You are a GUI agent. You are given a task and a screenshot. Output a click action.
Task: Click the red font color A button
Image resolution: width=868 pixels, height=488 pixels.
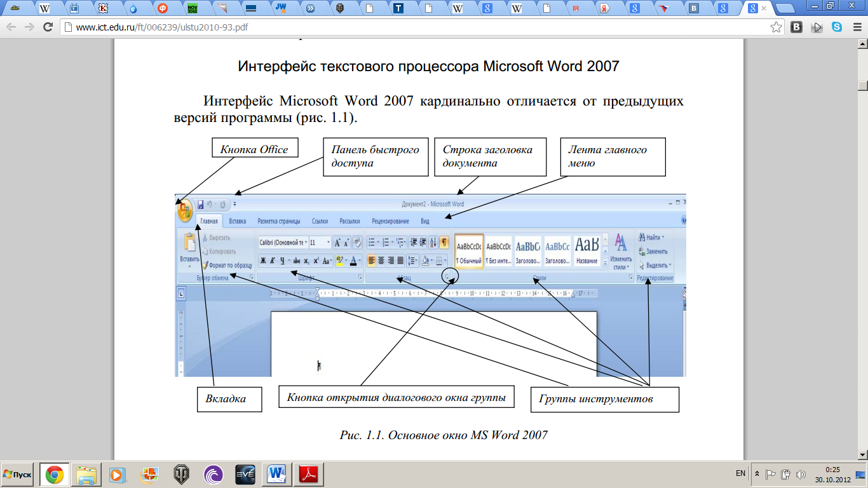click(x=353, y=261)
